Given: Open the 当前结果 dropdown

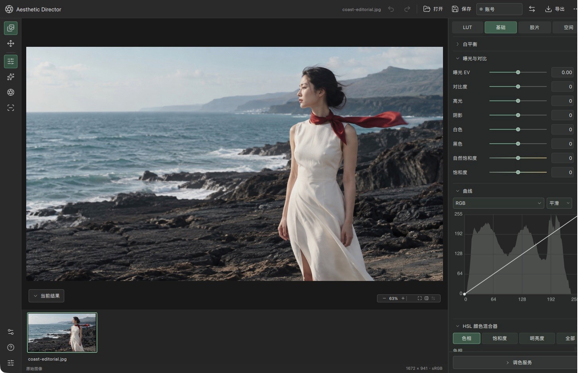Looking at the screenshot, I should click(x=46, y=296).
